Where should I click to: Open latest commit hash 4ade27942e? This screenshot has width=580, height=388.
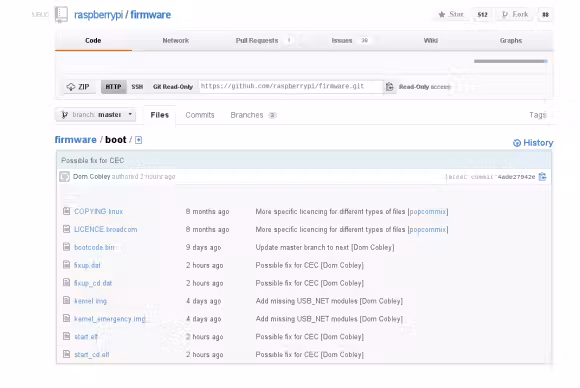click(x=516, y=177)
